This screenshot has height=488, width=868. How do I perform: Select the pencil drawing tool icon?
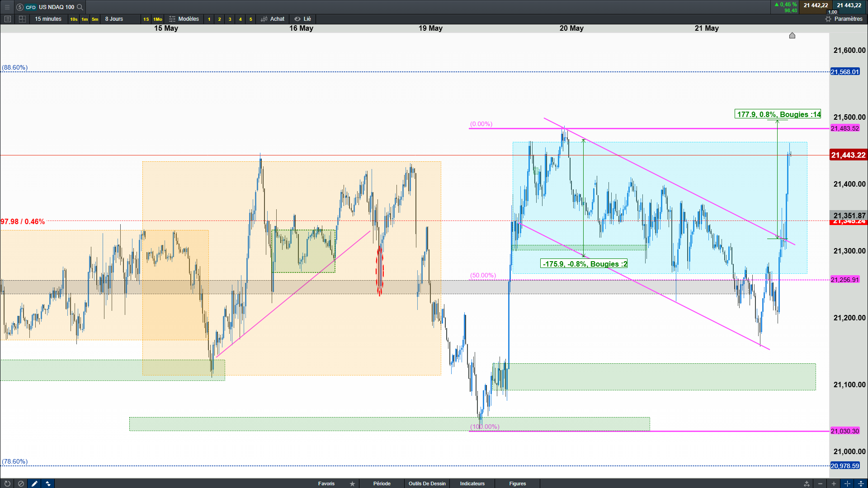34,483
